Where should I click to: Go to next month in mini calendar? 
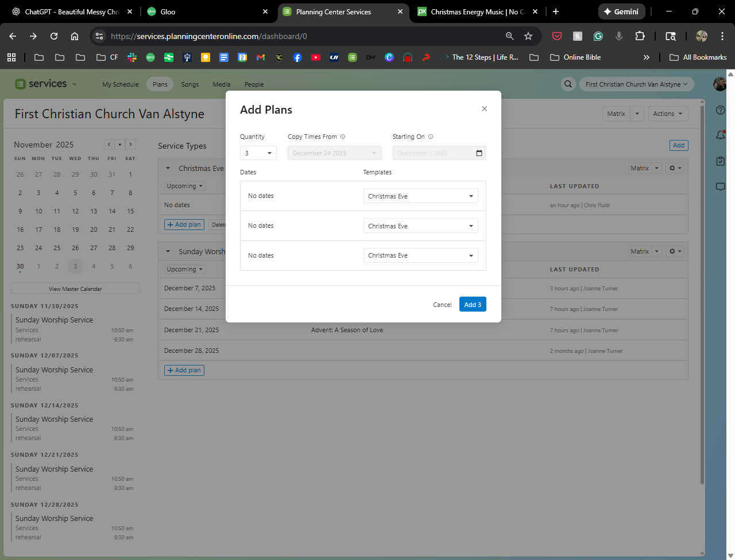pos(131,145)
